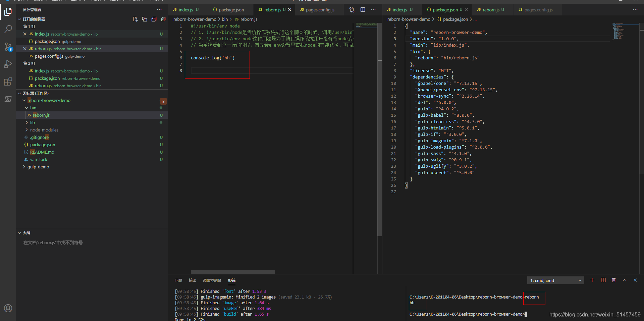Expand the node_modules folder

(26, 130)
